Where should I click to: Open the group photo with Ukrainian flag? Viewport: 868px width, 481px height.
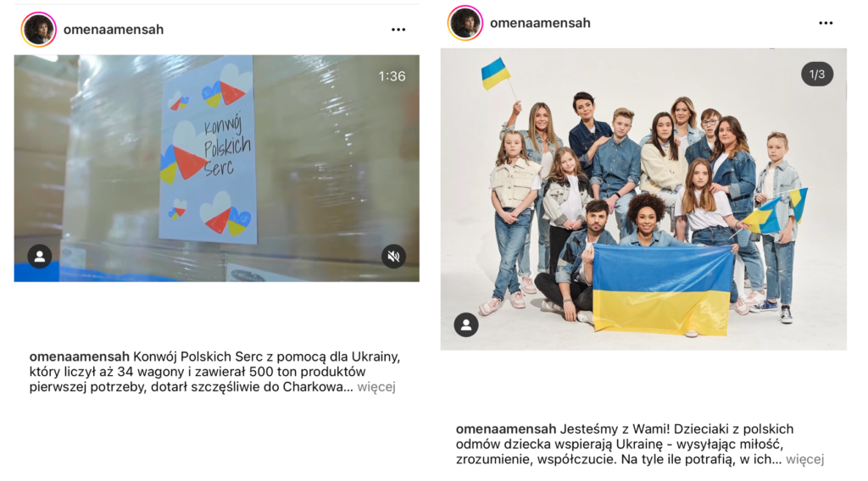click(x=643, y=199)
